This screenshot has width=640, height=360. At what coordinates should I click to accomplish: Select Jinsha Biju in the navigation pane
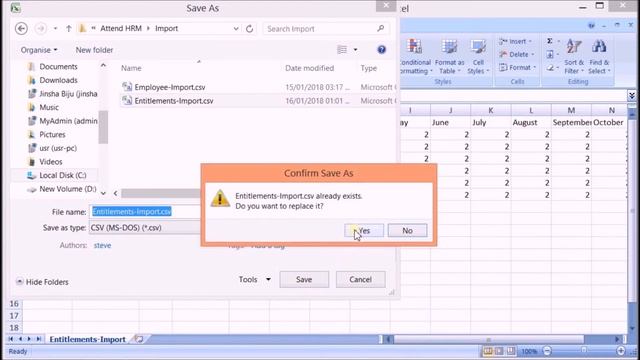pyautogui.click(x=62, y=93)
